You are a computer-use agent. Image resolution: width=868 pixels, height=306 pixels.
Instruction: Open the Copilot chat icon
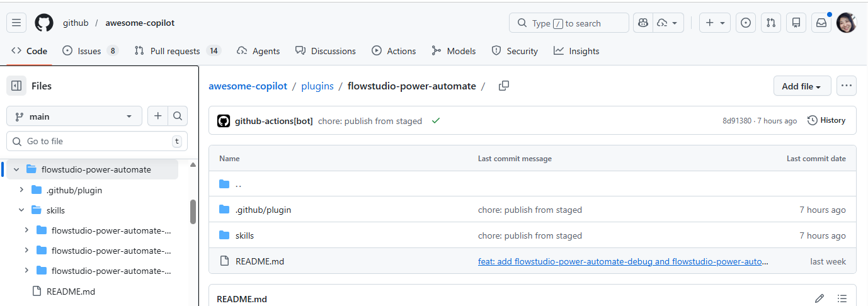(643, 23)
